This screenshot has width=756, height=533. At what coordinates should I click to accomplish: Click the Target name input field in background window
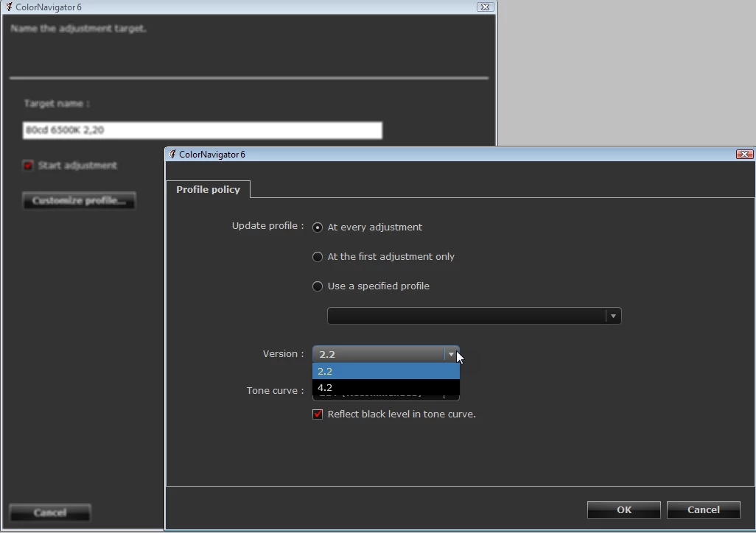tap(202, 130)
